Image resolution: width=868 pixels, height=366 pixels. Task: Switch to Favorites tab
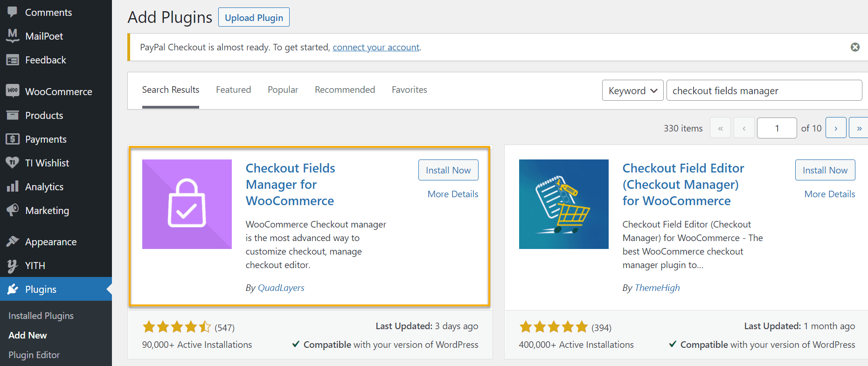[x=410, y=90]
